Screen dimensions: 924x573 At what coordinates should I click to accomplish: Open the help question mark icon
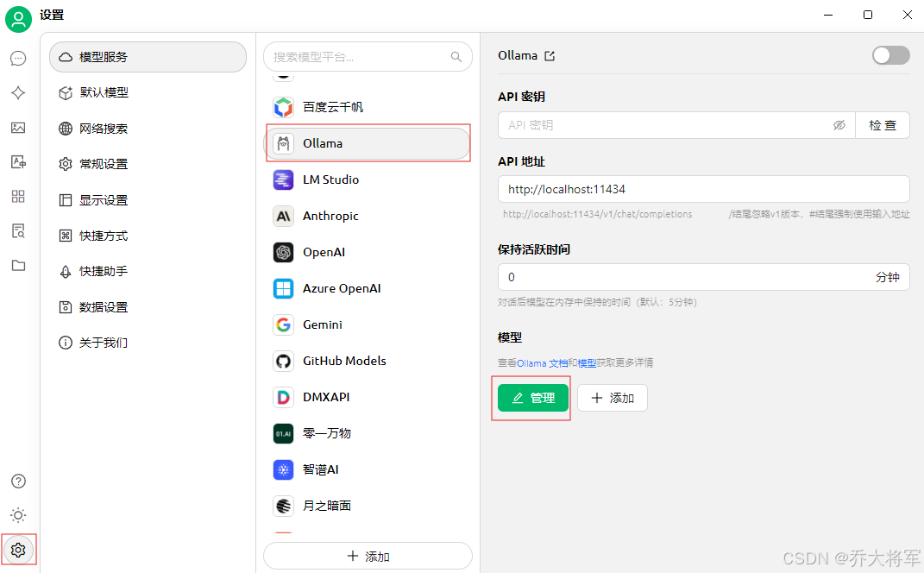tap(18, 481)
